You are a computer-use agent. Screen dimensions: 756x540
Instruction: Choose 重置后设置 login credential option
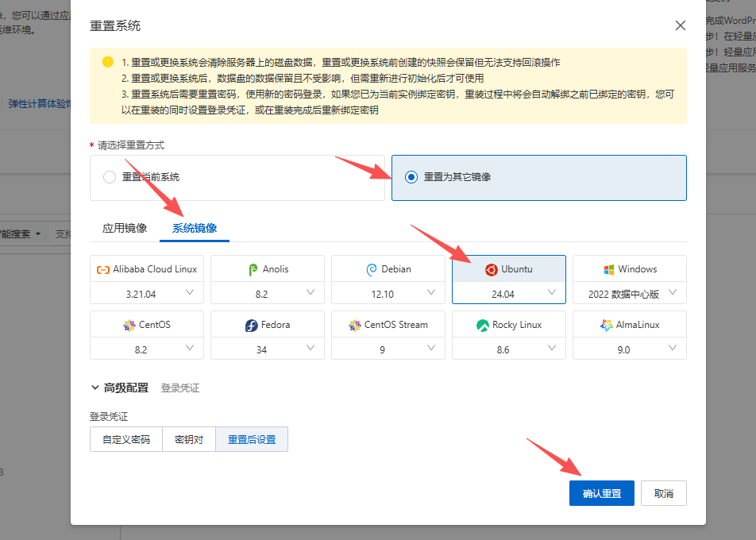[252, 439]
